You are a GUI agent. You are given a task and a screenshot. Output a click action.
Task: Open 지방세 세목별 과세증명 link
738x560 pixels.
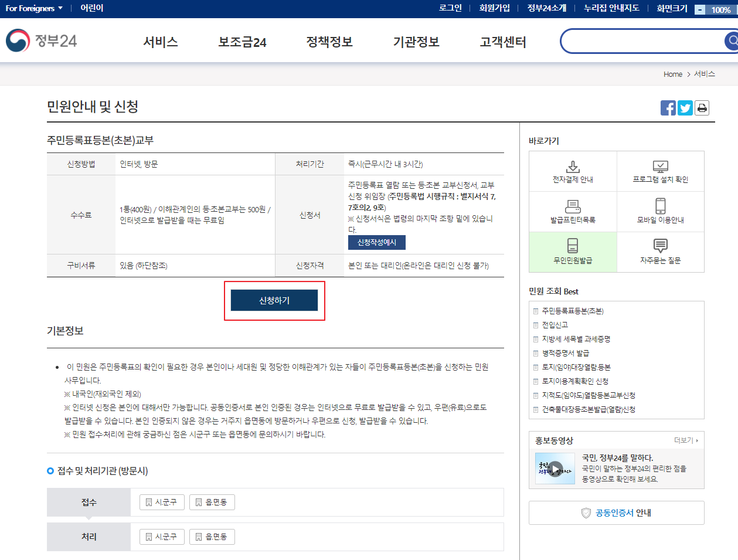tap(576, 339)
